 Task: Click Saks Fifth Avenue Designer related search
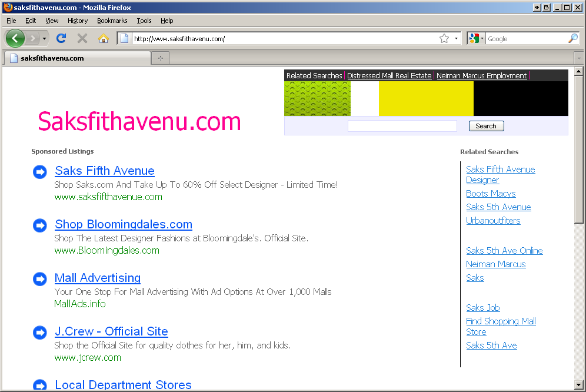pos(501,175)
